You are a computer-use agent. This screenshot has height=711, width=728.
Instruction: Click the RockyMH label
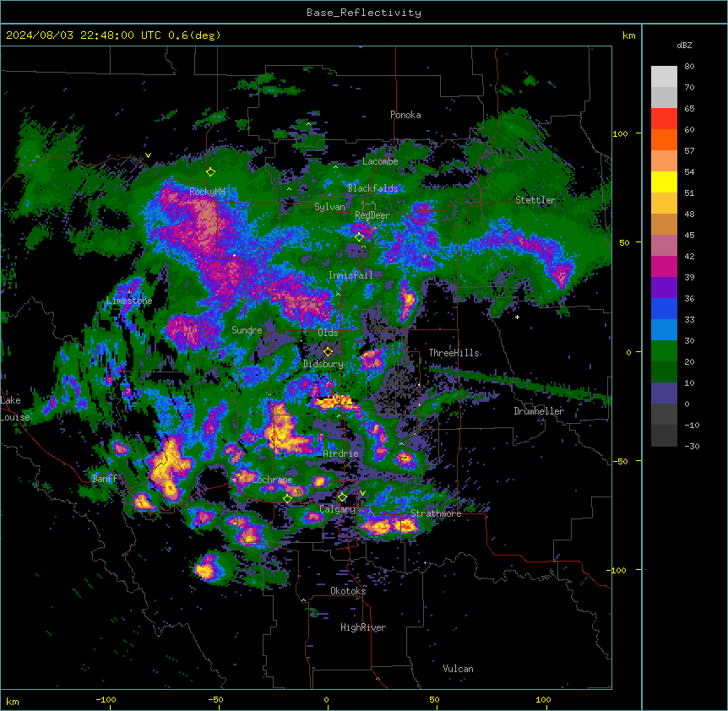pos(207,192)
